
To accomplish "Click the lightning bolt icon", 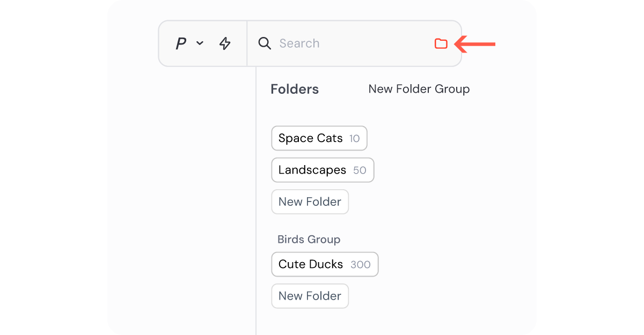I will pyautogui.click(x=225, y=43).
